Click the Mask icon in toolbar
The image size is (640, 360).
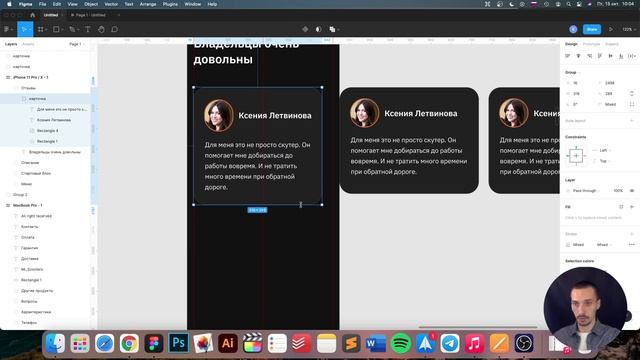[318, 29]
